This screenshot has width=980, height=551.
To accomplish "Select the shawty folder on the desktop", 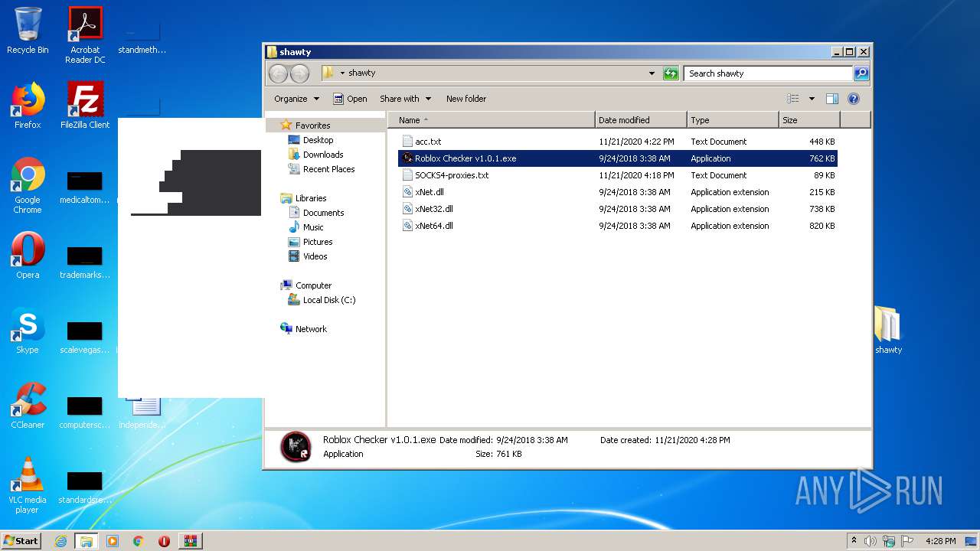I will pyautogui.click(x=888, y=331).
